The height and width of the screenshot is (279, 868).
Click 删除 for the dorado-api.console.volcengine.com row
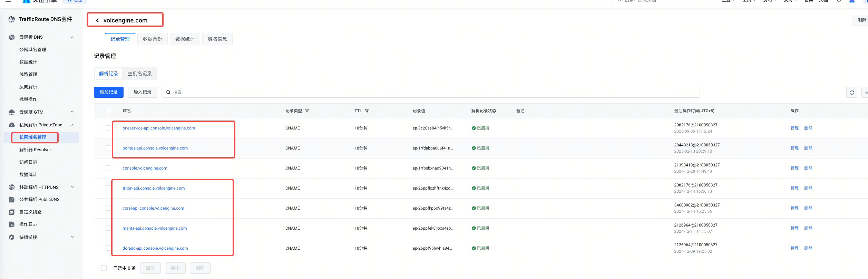tap(808, 248)
